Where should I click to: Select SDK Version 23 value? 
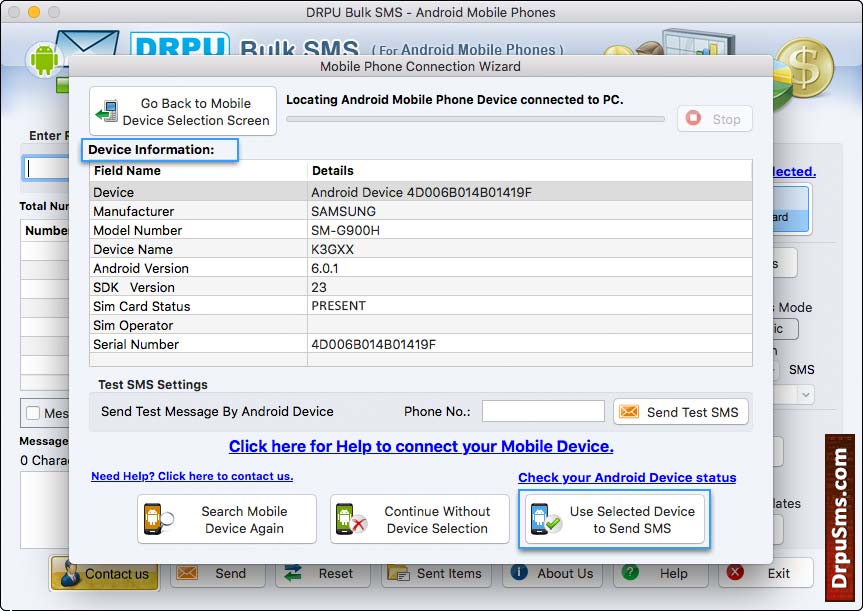pos(319,287)
